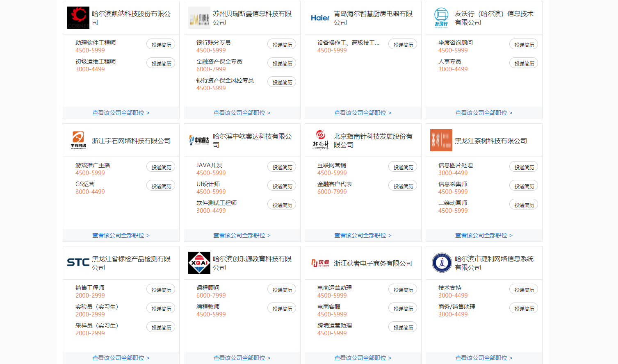
Task: Submit resume for 商务/销售助理
Action: 524,308
